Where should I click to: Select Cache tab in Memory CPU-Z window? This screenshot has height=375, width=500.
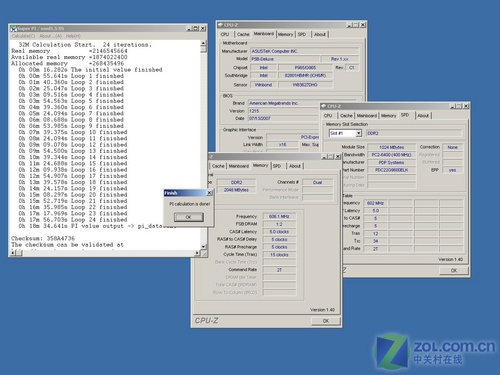click(218, 166)
